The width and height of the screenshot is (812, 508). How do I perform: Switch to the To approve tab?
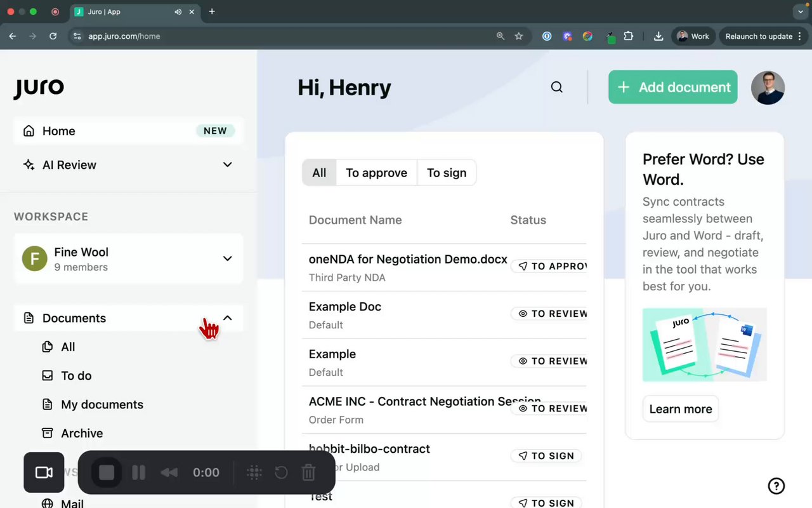pyautogui.click(x=376, y=173)
